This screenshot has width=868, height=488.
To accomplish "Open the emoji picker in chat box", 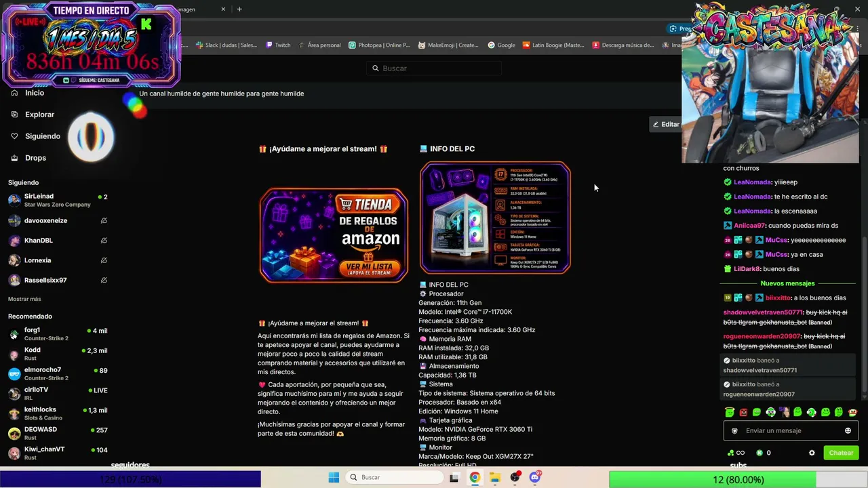I will pyautogui.click(x=848, y=431).
